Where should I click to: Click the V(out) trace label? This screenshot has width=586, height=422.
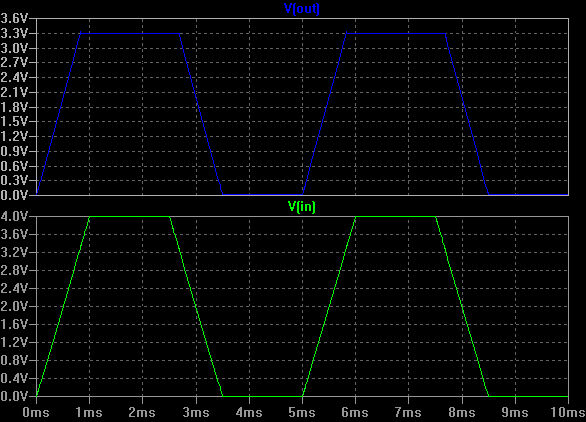tap(302, 9)
